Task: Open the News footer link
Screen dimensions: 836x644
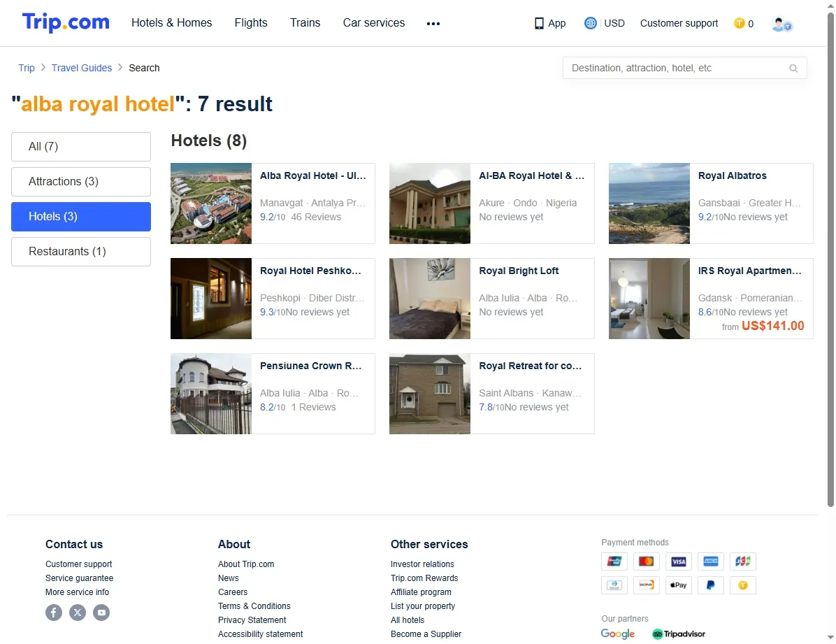Action: coord(228,578)
